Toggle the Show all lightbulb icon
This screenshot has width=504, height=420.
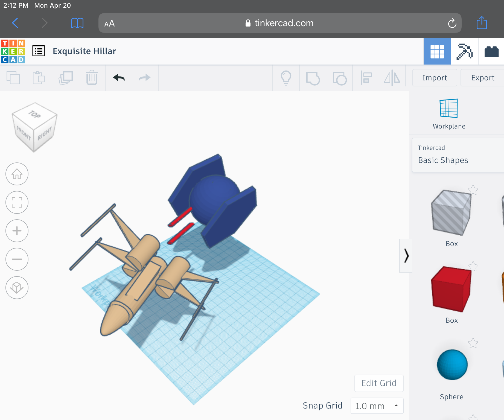coord(286,78)
